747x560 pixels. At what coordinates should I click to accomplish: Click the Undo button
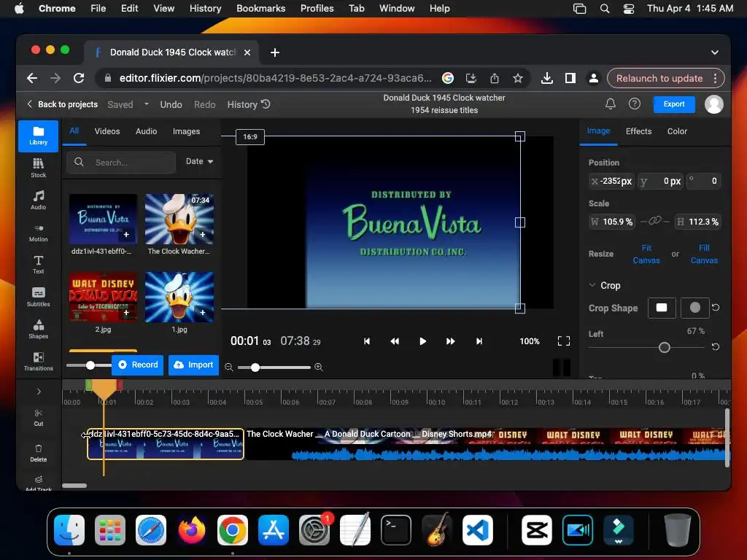[x=171, y=104]
